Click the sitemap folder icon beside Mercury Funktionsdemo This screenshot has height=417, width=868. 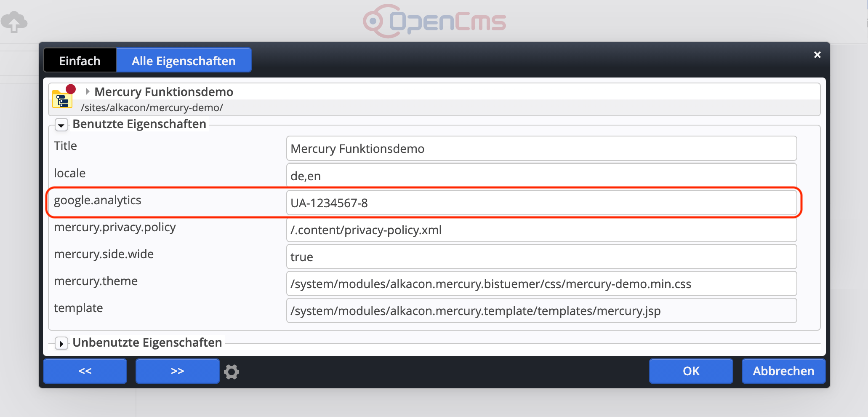point(62,100)
